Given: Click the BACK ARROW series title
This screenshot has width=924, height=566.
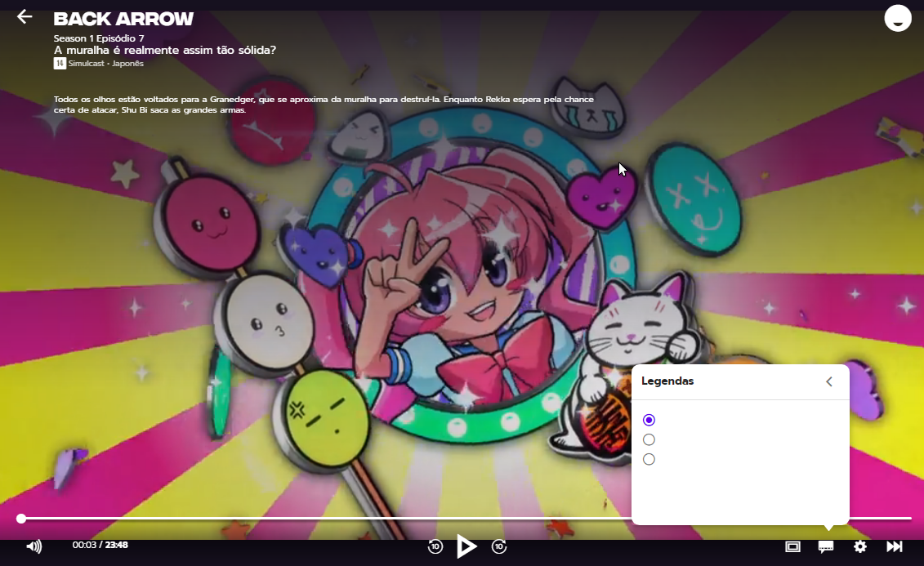Looking at the screenshot, I should (x=123, y=19).
